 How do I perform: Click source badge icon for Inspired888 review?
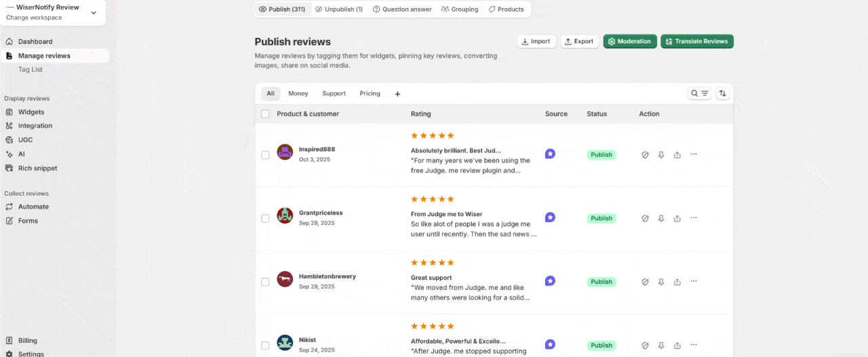tap(550, 154)
